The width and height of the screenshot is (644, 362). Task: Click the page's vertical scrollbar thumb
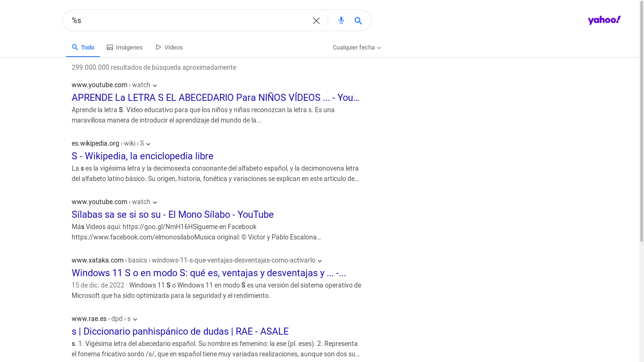tap(642, 123)
